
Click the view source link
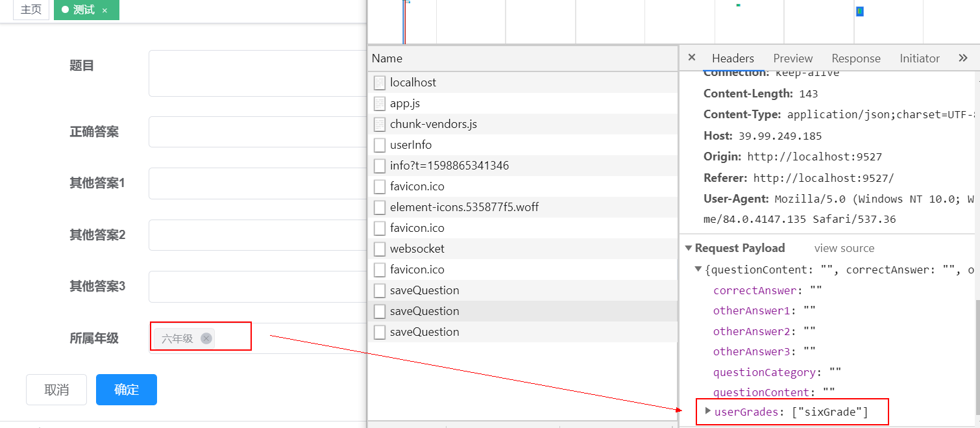[x=844, y=248]
